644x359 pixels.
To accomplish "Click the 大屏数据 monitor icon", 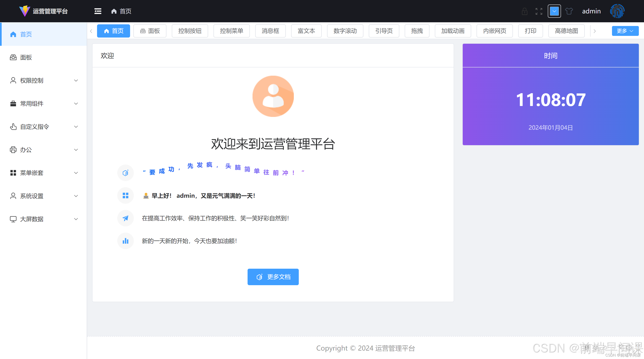I will [13, 219].
